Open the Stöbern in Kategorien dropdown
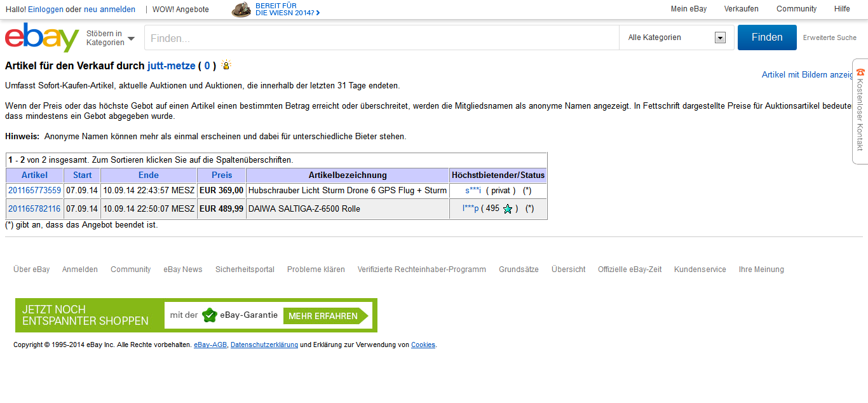Viewport: 868px width, 403px height. click(111, 38)
